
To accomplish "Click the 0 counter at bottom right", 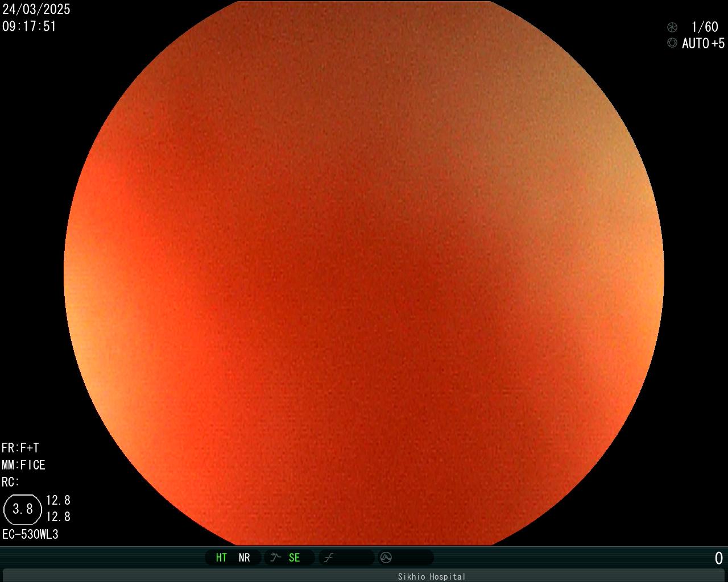I will (719, 559).
